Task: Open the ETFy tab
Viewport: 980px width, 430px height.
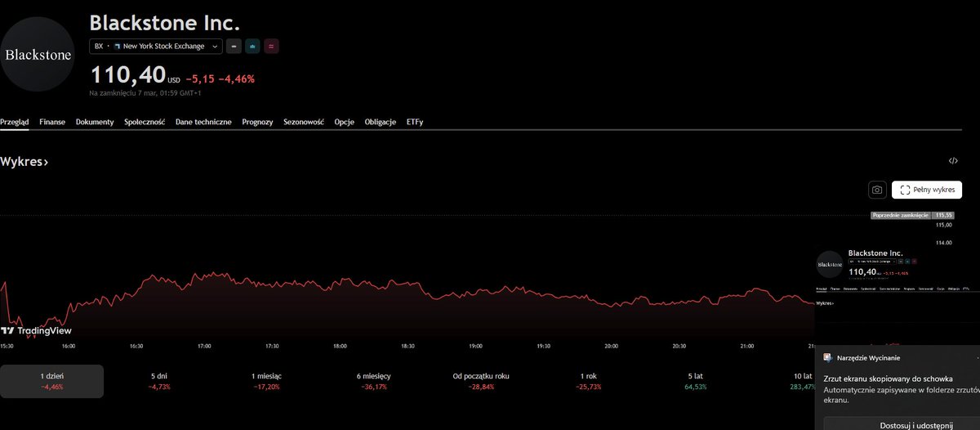Action: click(415, 122)
